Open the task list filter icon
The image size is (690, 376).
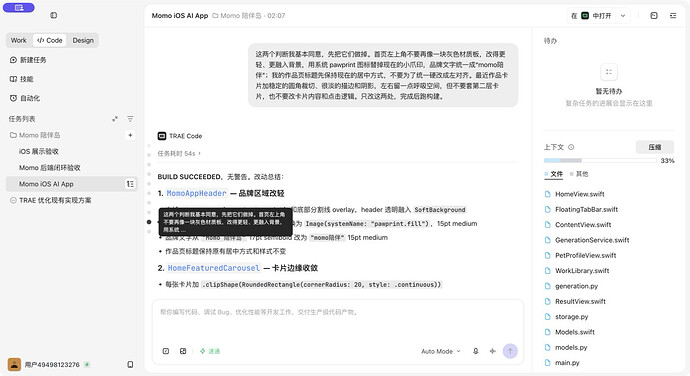(130, 119)
